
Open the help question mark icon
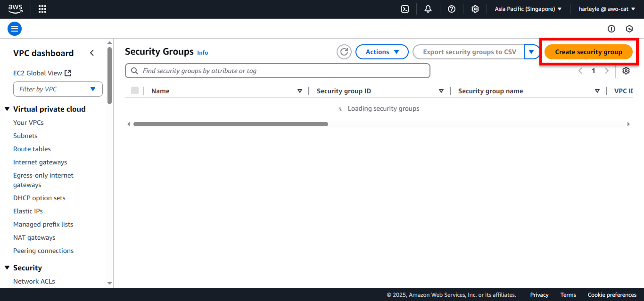point(452,9)
